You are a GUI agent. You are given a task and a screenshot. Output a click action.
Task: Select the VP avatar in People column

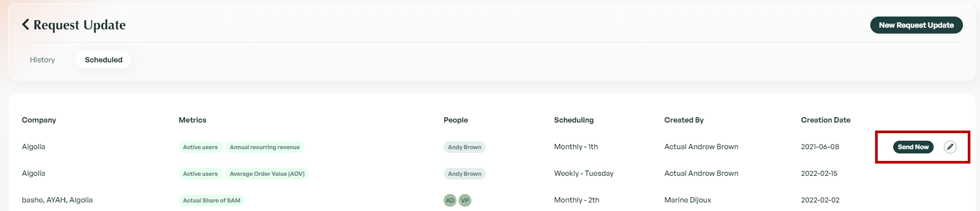coord(465,200)
